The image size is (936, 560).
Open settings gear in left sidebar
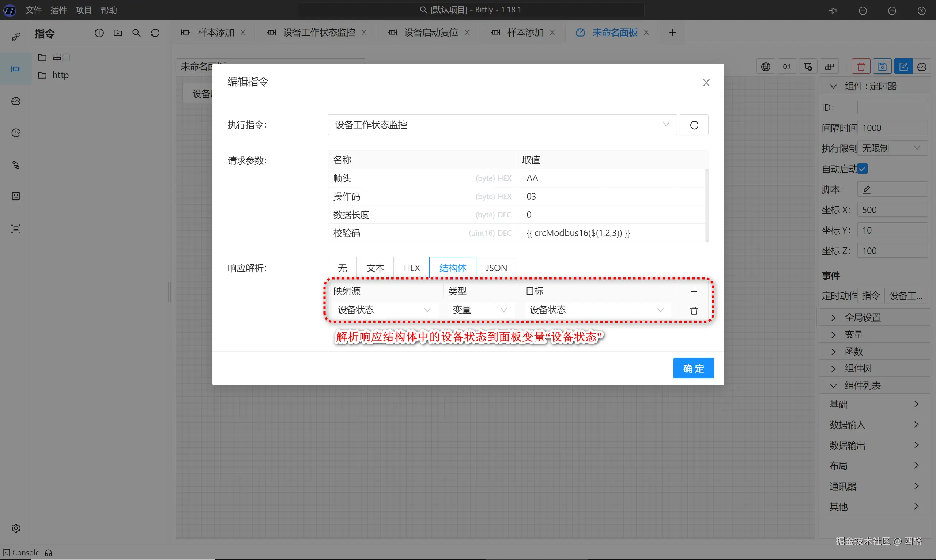pyautogui.click(x=16, y=528)
